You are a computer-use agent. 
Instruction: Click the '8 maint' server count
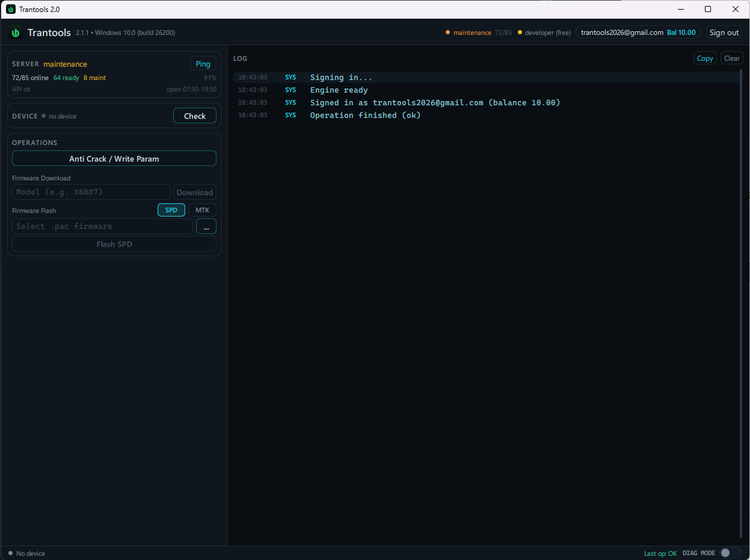point(94,78)
